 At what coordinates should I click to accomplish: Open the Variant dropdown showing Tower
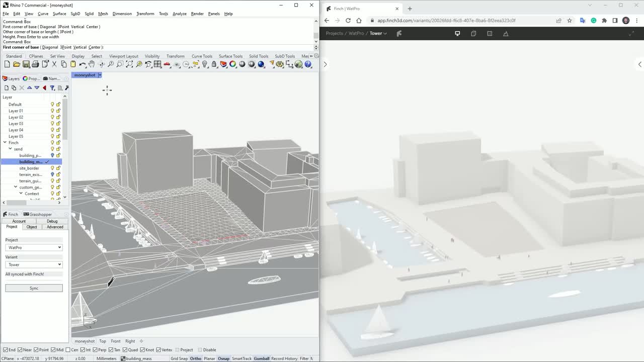pyautogui.click(x=34, y=264)
